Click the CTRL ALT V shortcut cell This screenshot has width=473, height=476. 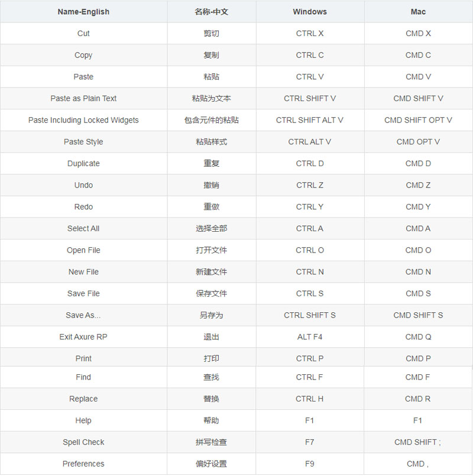point(310,142)
